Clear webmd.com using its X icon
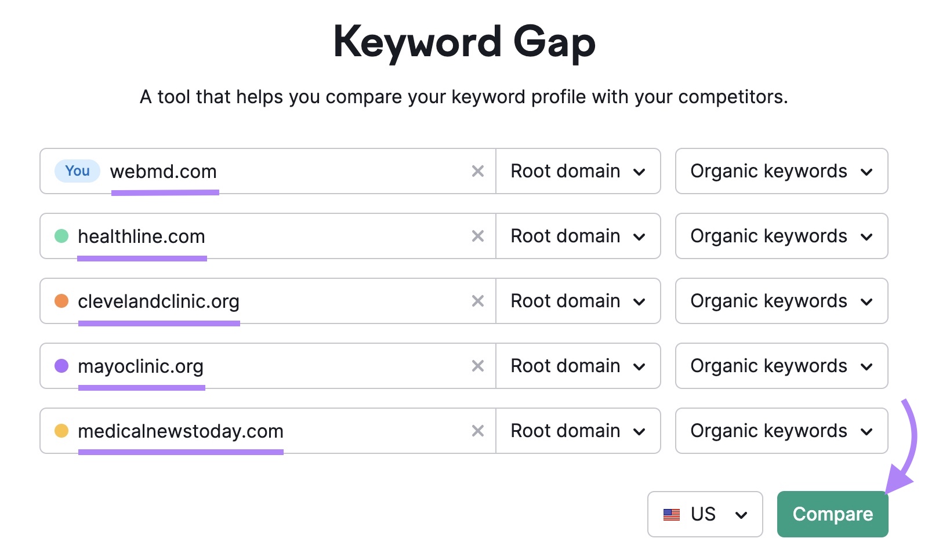This screenshot has width=928, height=560. pyautogui.click(x=478, y=171)
